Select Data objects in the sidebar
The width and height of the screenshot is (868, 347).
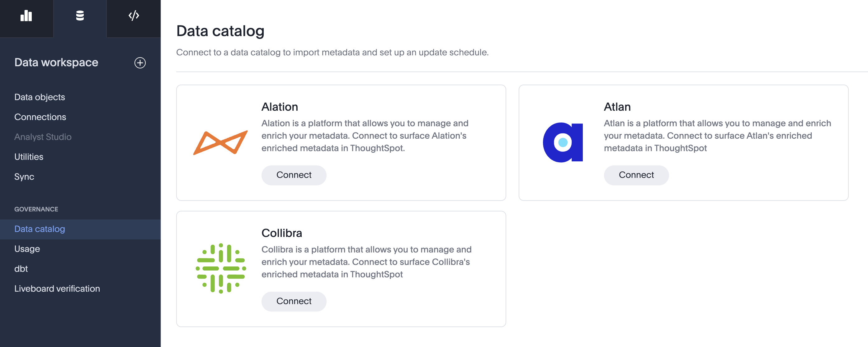(x=40, y=97)
